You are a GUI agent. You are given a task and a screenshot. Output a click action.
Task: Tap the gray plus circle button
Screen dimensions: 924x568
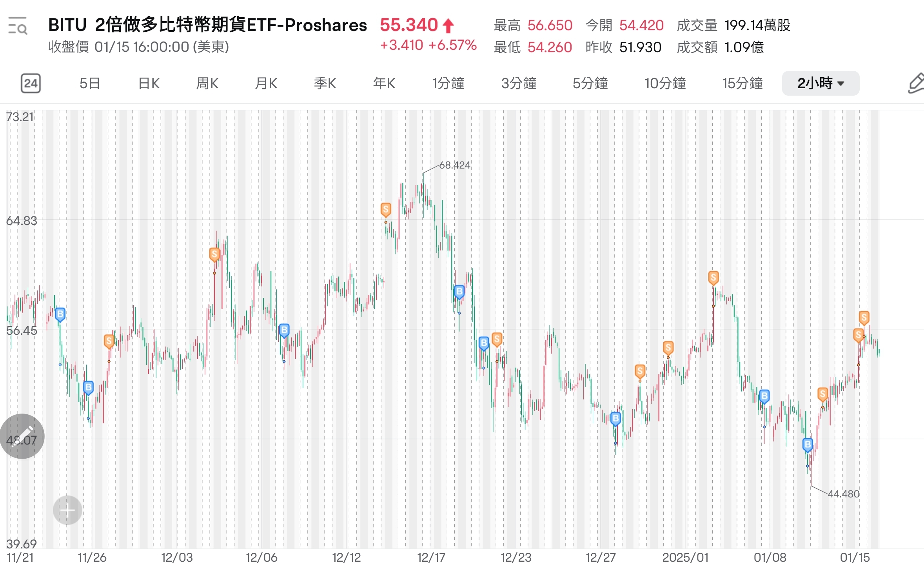click(67, 510)
